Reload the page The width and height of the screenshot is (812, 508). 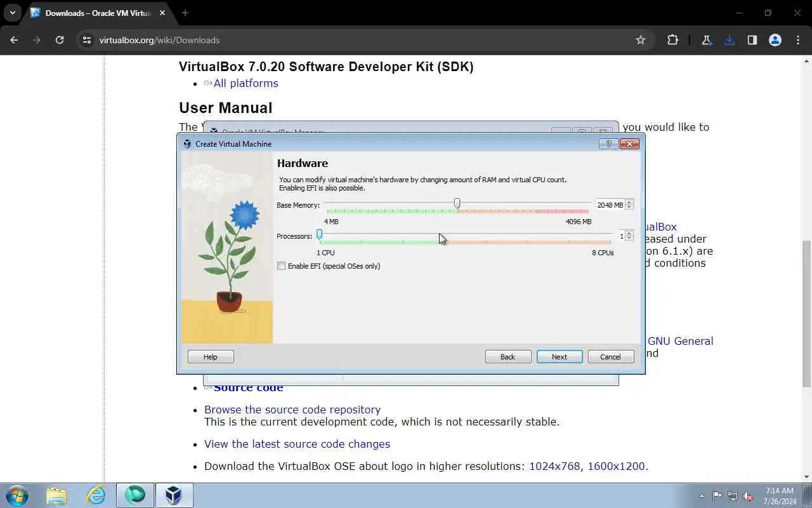60,40
